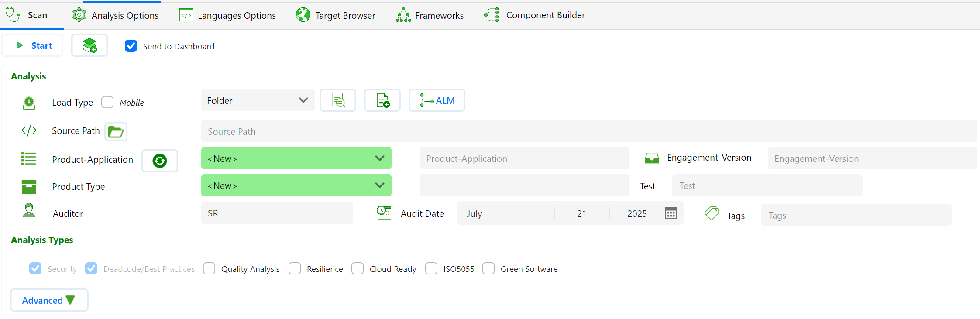
Task: Open the Component Builder tab
Action: (x=535, y=15)
